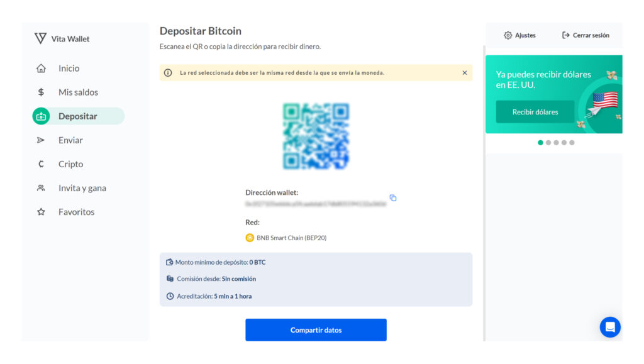Open Mis saldos in the sidebar
This screenshot has width=644, height=364.
click(x=78, y=92)
